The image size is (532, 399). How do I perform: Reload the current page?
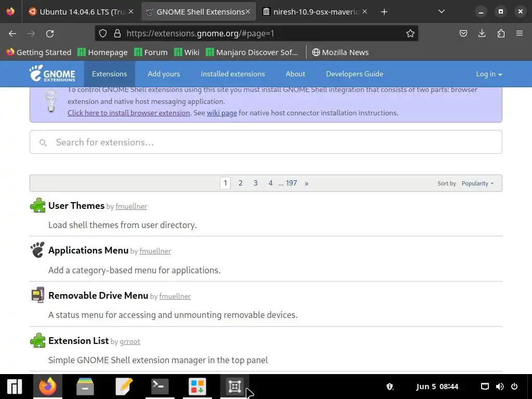(x=50, y=34)
